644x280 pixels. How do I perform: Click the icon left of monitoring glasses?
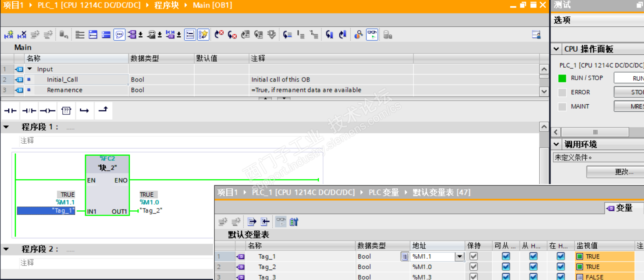point(359,35)
